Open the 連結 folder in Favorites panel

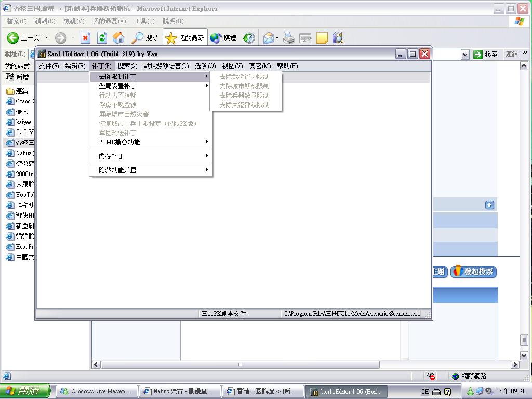click(17, 91)
